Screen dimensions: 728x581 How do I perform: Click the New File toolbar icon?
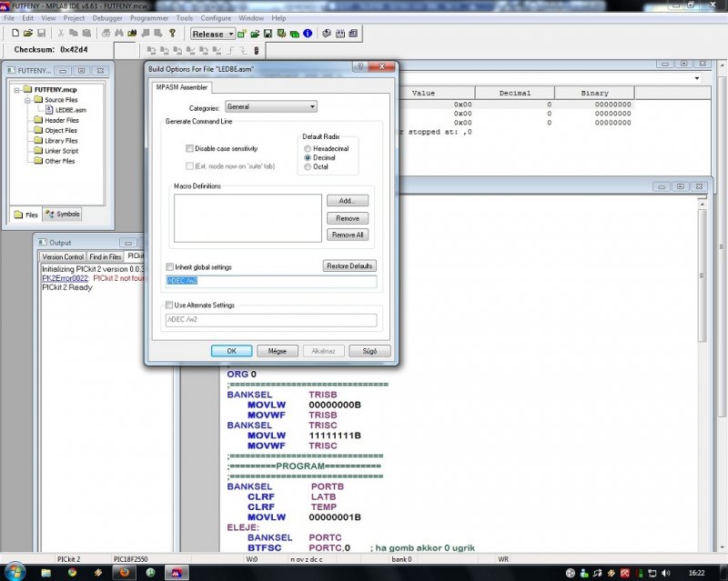[x=15, y=34]
